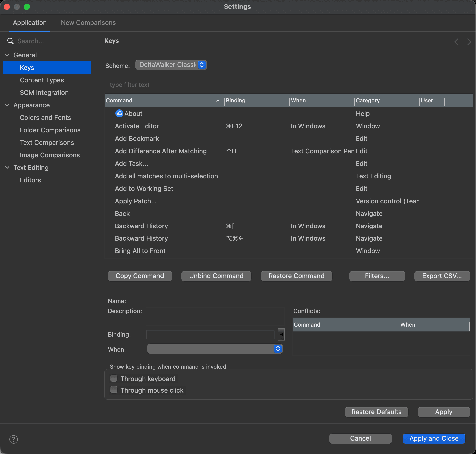The image size is (476, 454).
Task: Select SCM Integration in sidebar
Action: pyautogui.click(x=44, y=93)
